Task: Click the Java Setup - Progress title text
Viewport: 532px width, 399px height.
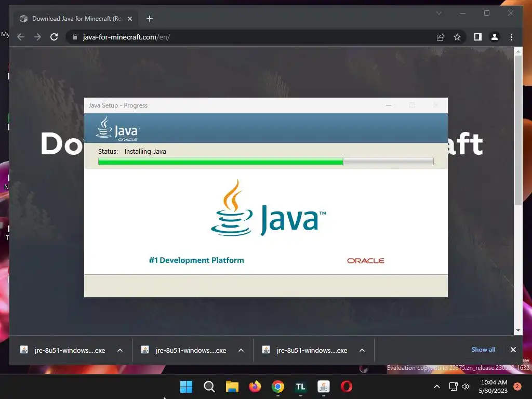Action: (x=118, y=105)
